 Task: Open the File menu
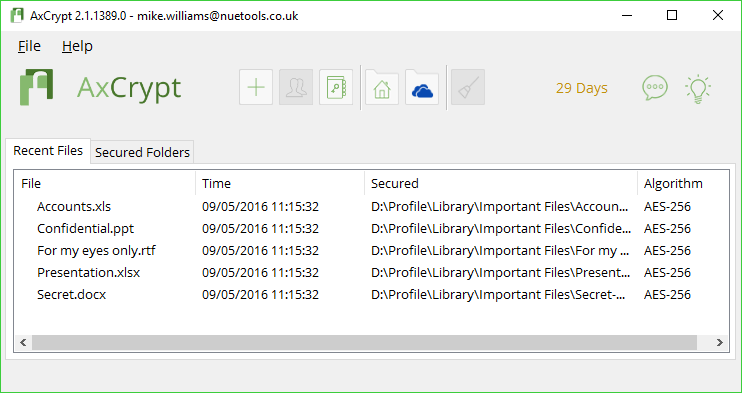(x=29, y=46)
